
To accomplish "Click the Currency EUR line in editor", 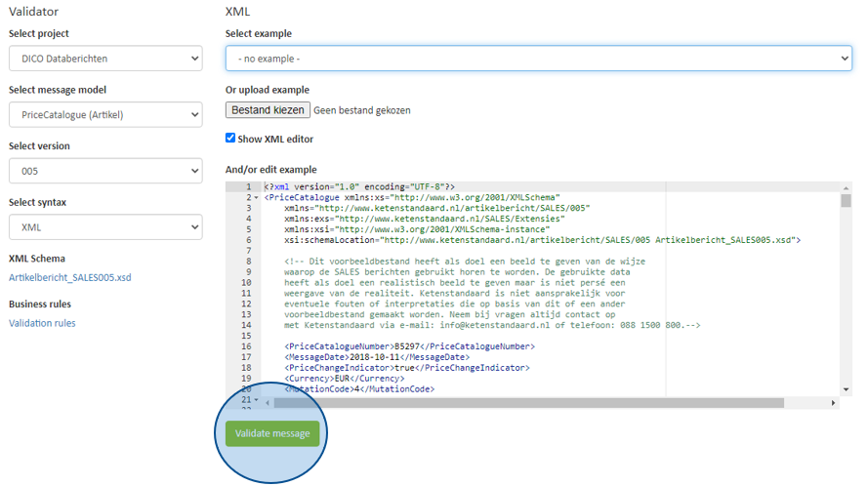I will pos(345,379).
